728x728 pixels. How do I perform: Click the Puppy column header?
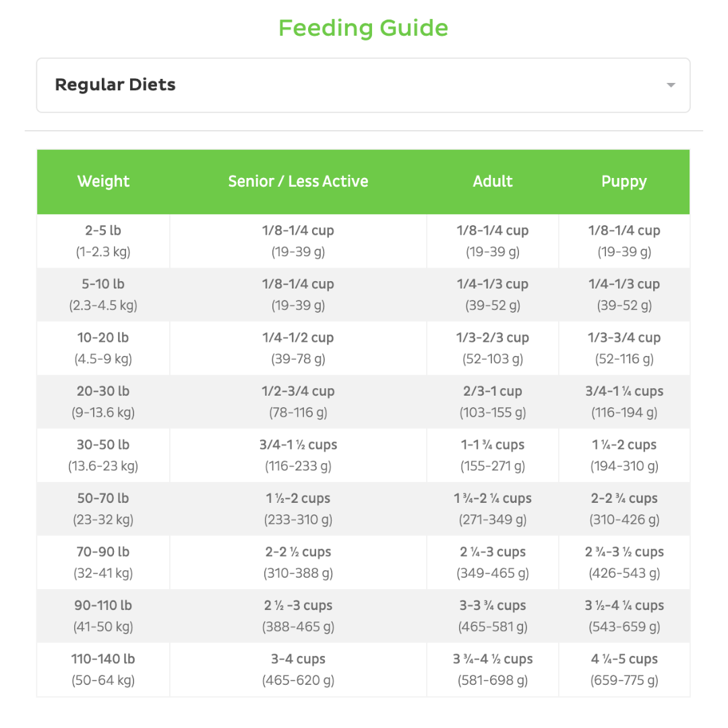coord(624,181)
